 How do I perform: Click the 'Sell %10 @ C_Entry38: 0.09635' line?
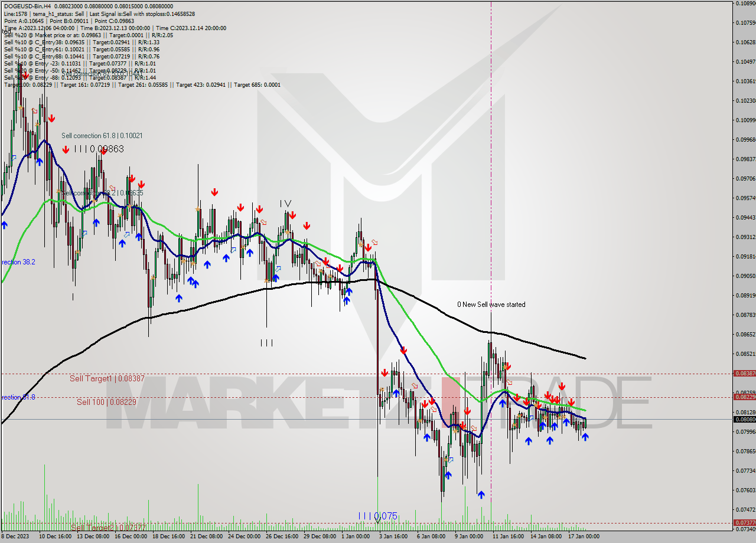[x=82, y=42]
